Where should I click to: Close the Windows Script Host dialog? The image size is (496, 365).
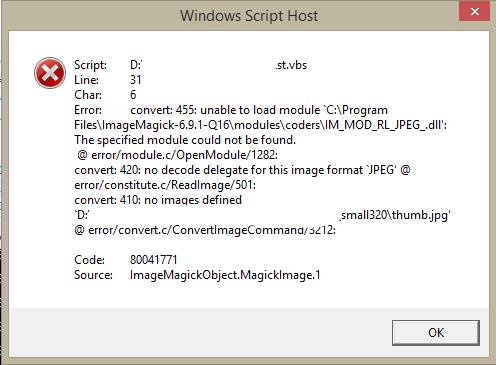click(x=474, y=12)
